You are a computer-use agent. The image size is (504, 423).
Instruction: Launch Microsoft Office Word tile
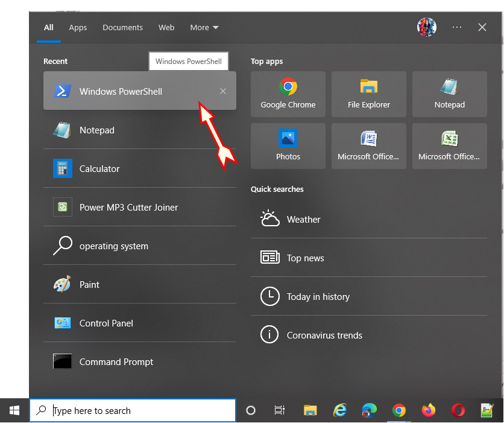pyautogui.click(x=368, y=145)
